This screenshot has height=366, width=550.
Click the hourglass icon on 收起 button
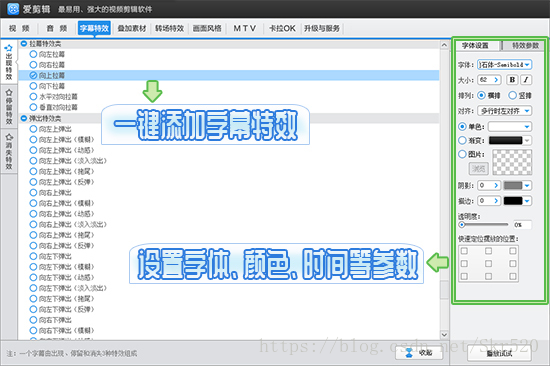tap(409, 353)
